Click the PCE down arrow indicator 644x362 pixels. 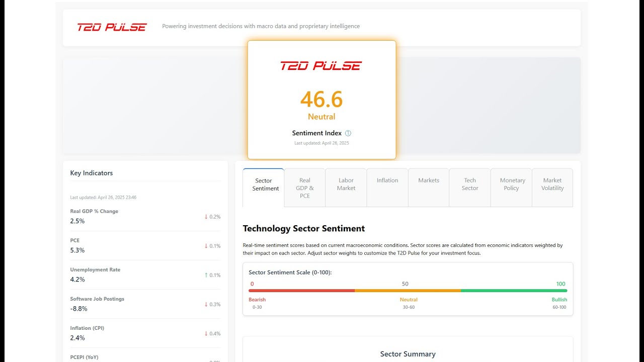[x=206, y=246]
